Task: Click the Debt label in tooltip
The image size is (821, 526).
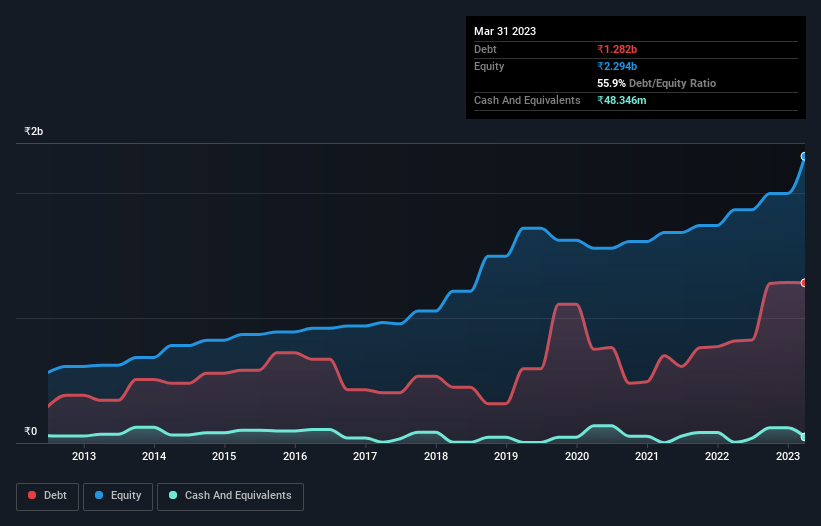Action: click(485, 49)
